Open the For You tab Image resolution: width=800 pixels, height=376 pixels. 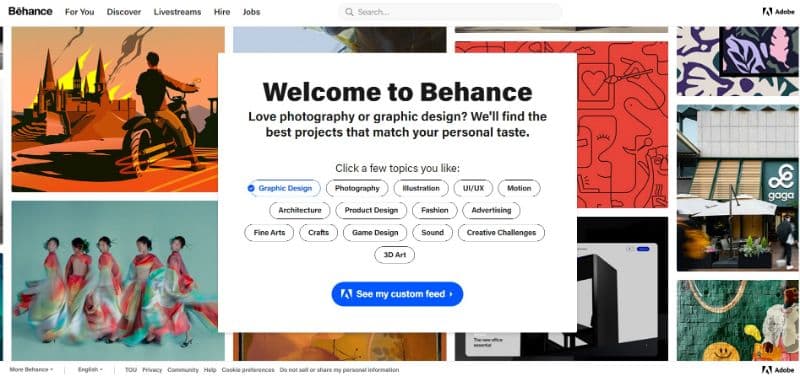click(80, 12)
